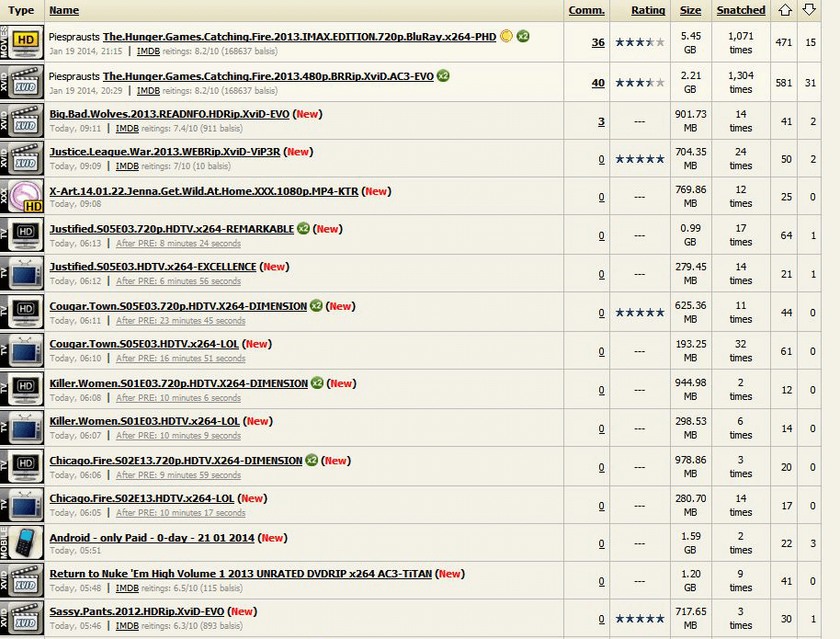This screenshot has width=840, height=639.
Task: Open Justified.S05E03.720p REMARKABLE torrent
Action: tap(172, 230)
